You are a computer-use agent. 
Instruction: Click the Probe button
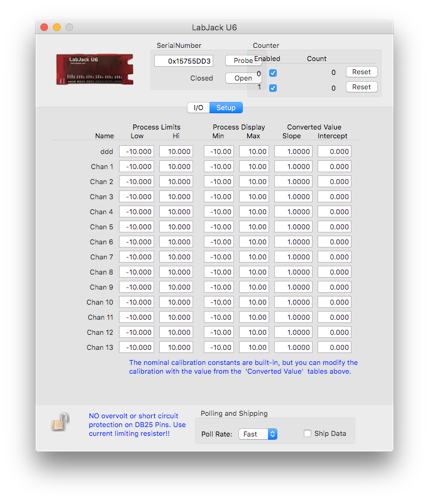tap(243, 61)
